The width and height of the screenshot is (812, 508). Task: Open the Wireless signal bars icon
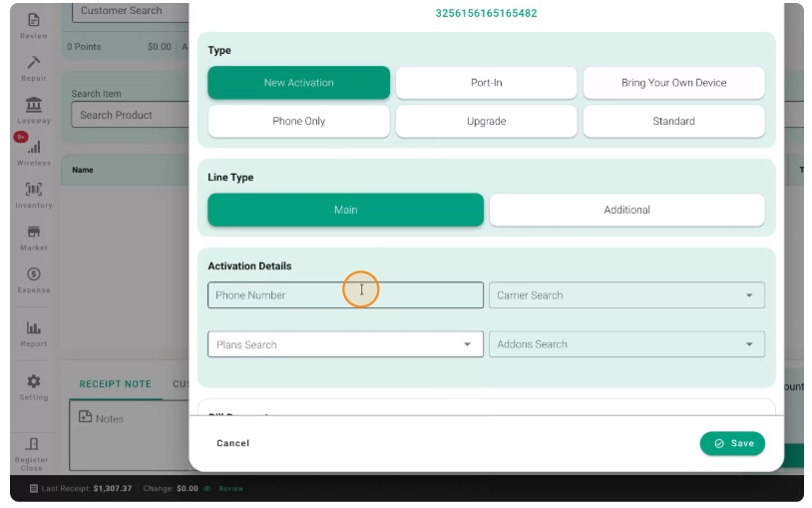(x=34, y=148)
